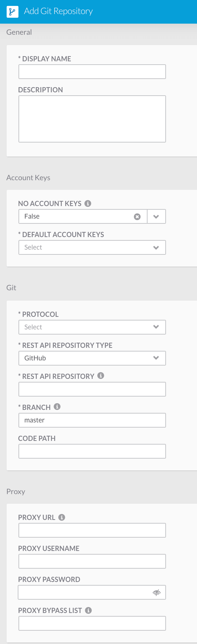Click info icon next to Proxy URL
The height and width of the screenshot is (644, 197).
click(62, 517)
